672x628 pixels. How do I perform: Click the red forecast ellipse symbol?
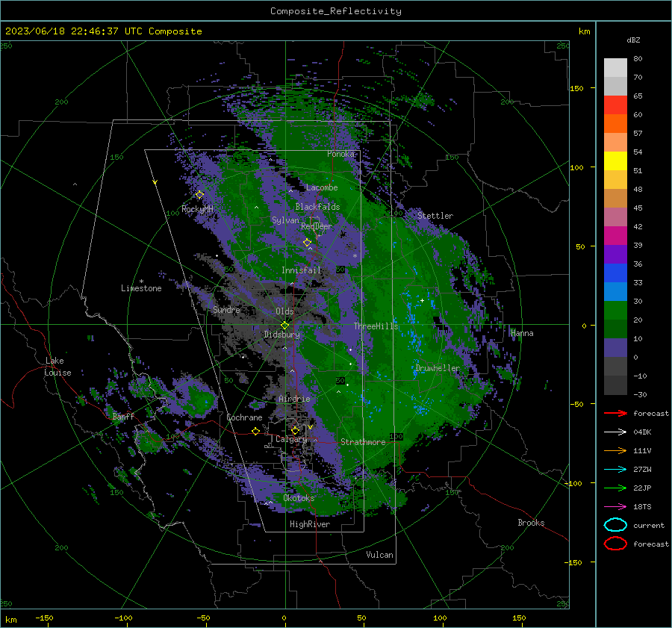click(615, 544)
